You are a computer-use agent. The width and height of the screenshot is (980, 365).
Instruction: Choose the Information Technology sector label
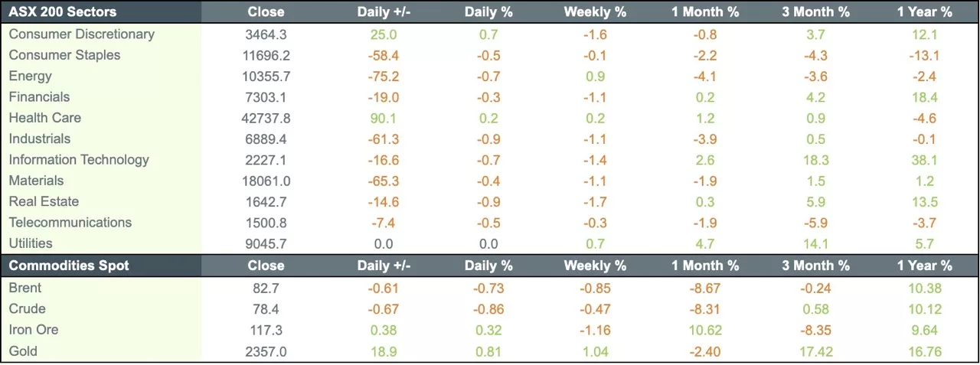coord(79,160)
